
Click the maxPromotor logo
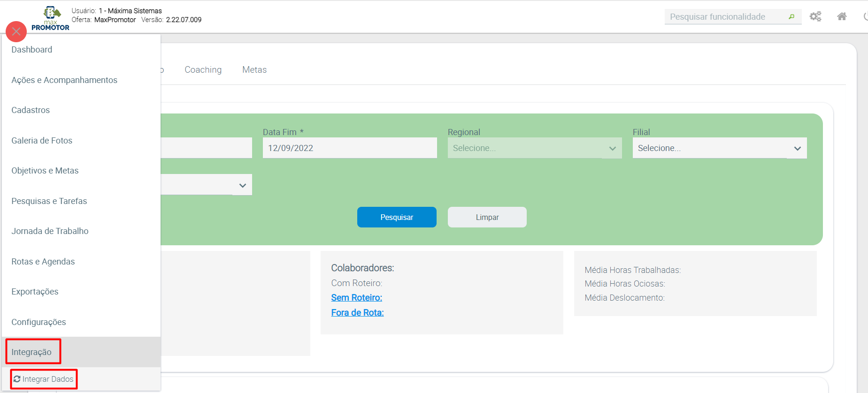coord(51,18)
